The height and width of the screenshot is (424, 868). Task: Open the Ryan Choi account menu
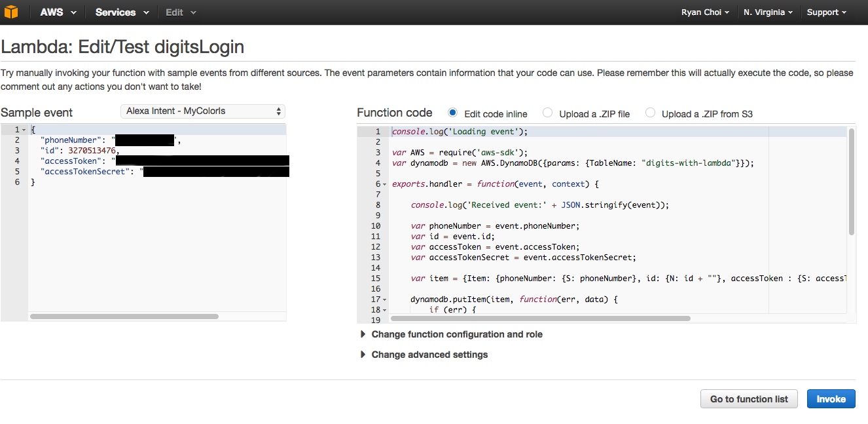(x=705, y=12)
